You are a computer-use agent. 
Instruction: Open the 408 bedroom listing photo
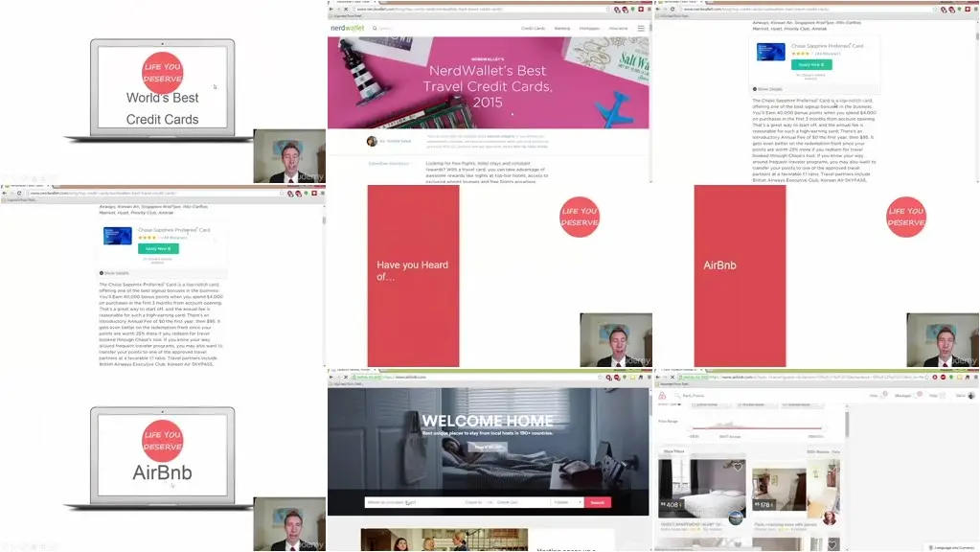[701, 488]
